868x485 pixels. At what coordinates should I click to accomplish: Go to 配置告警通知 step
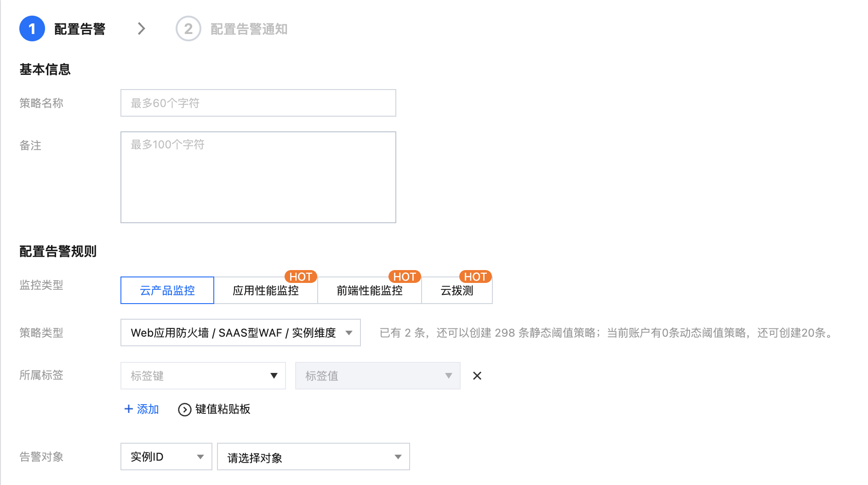pos(249,29)
